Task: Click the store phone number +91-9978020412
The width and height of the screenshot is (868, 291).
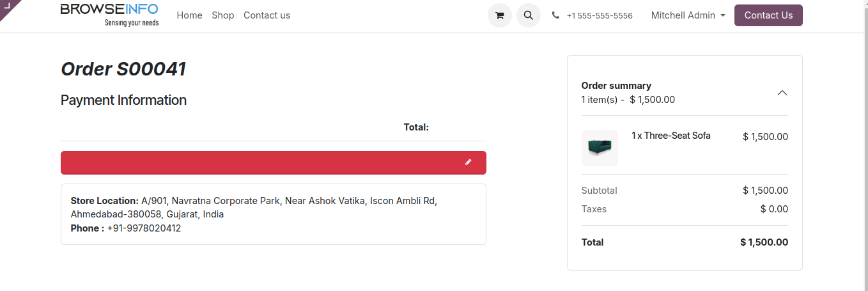Action: 144,228
